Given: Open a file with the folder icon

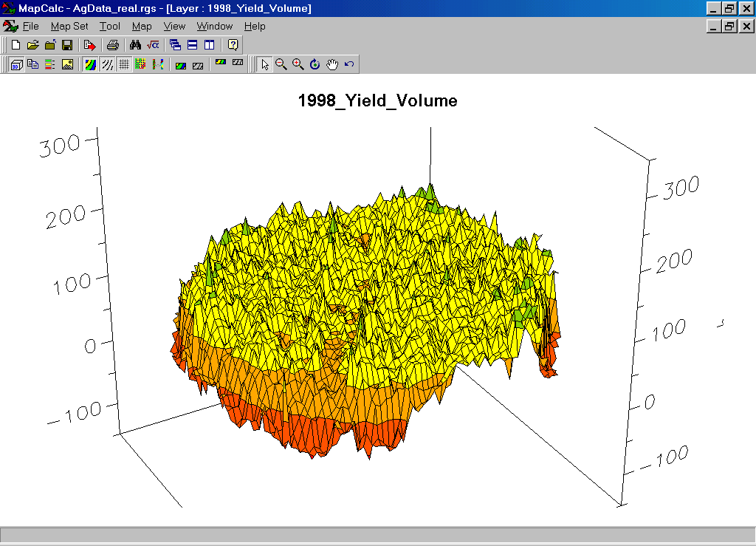Looking at the screenshot, I should click(32, 45).
